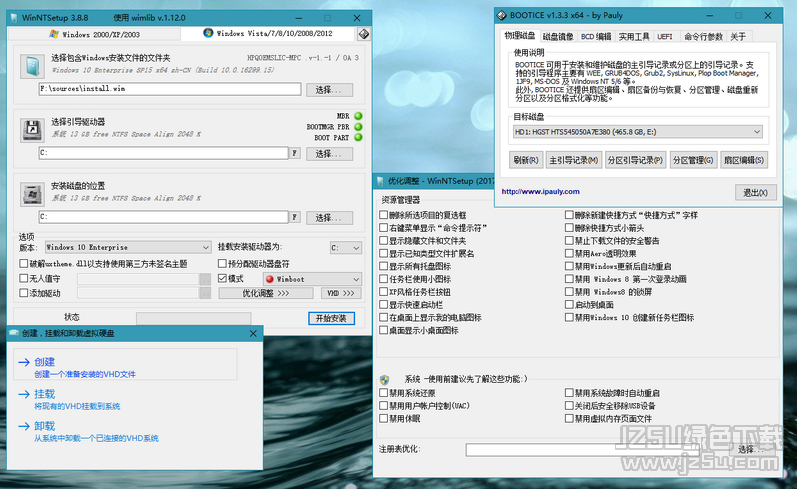Image resolution: width=797 pixels, height=489 pixels.
Task: Enable 破解uxtheme.dll checkbox
Action: [x=23, y=263]
